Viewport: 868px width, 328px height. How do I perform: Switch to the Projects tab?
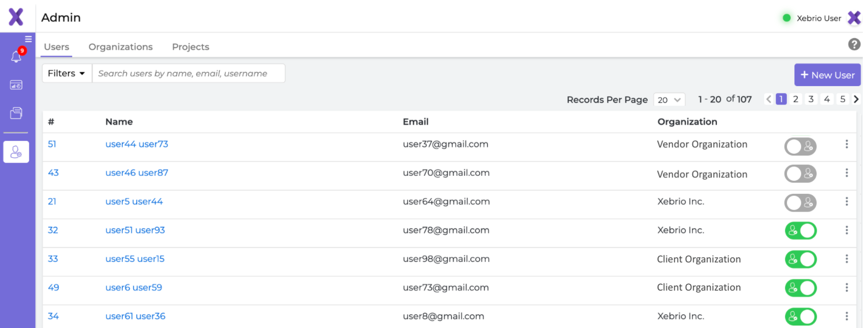(191, 47)
